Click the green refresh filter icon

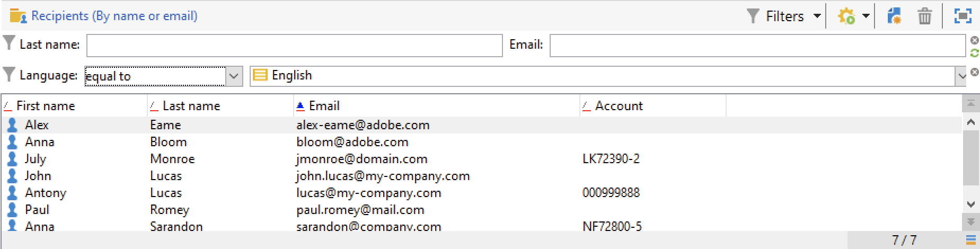[974, 52]
